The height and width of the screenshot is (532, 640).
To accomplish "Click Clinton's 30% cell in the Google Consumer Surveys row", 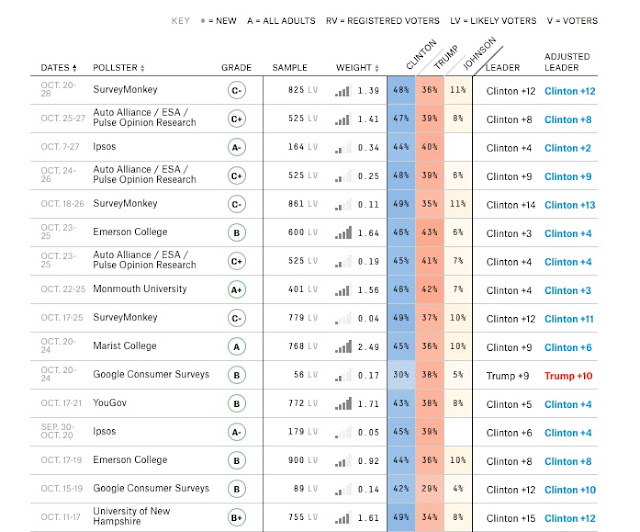I will [x=401, y=375].
